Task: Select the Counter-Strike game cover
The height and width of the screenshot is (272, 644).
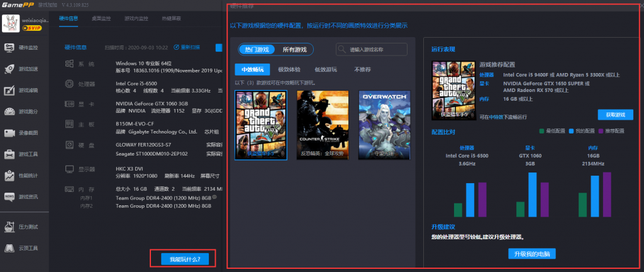Action: (323, 125)
